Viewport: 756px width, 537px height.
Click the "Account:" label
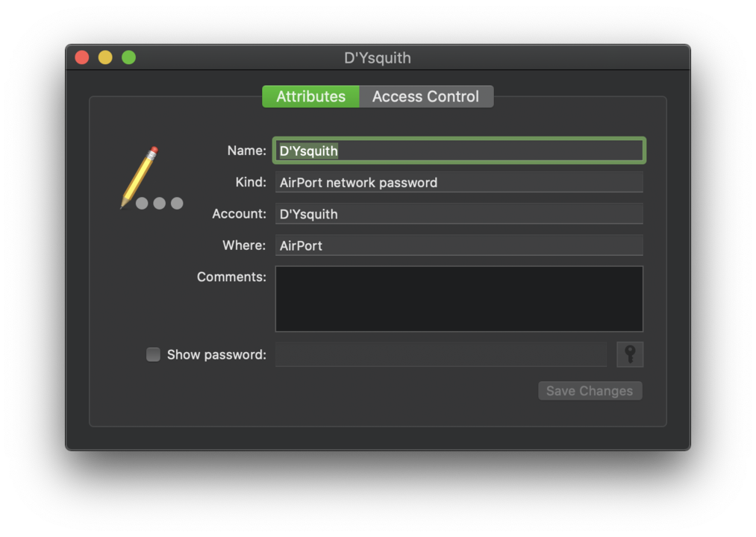[239, 213]
